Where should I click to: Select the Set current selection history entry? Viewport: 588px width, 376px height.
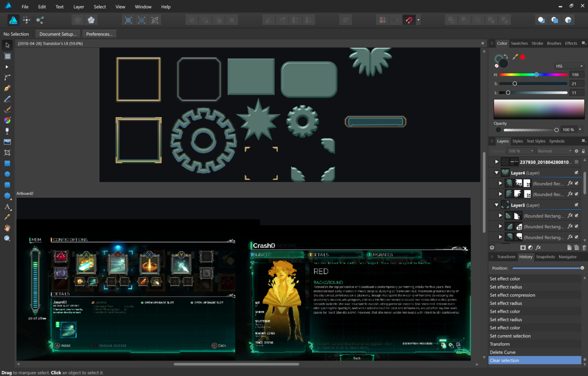(535, 336)
